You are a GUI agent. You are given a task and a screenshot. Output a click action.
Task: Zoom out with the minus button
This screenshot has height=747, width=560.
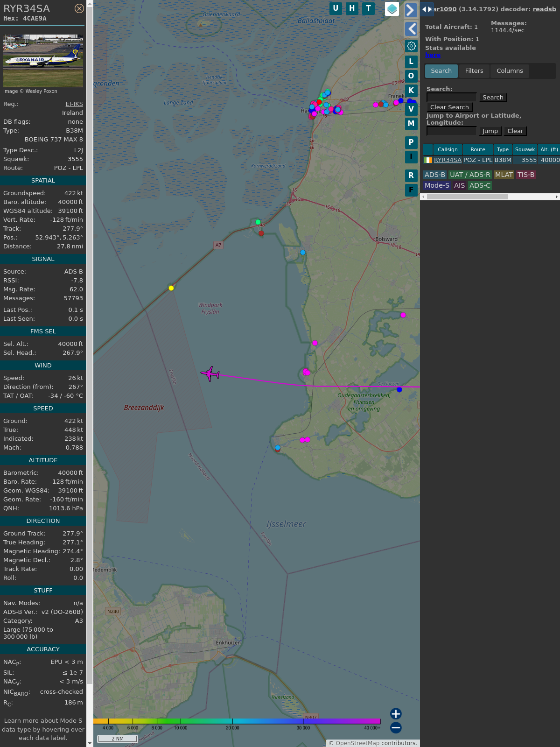click(396, 728)
